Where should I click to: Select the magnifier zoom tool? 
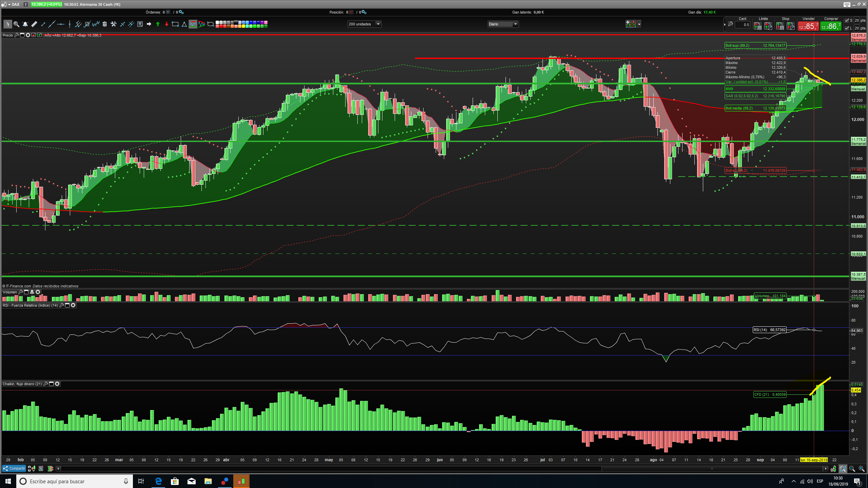tap(16, 24)
